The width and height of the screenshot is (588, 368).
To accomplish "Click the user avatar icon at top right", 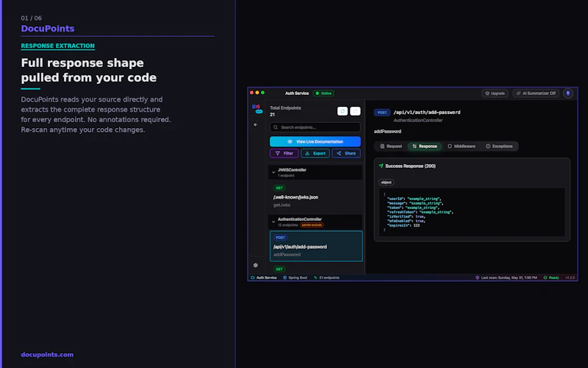I will pos(567,93).
